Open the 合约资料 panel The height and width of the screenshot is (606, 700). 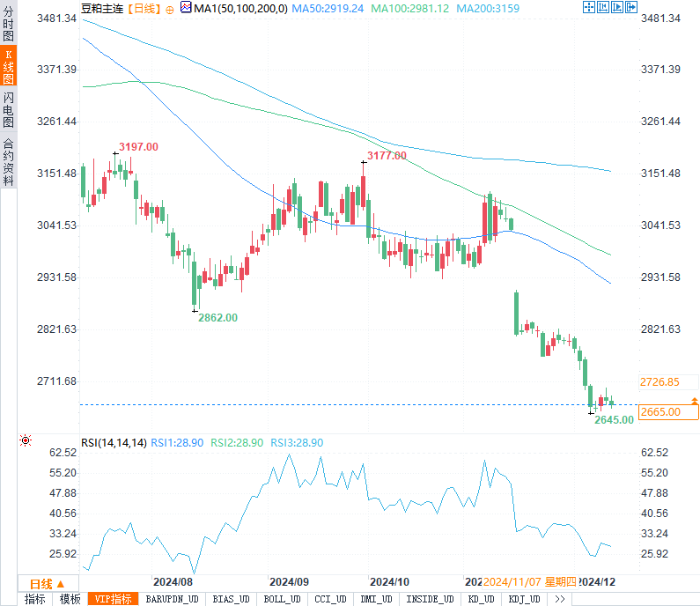click(9, 162)
